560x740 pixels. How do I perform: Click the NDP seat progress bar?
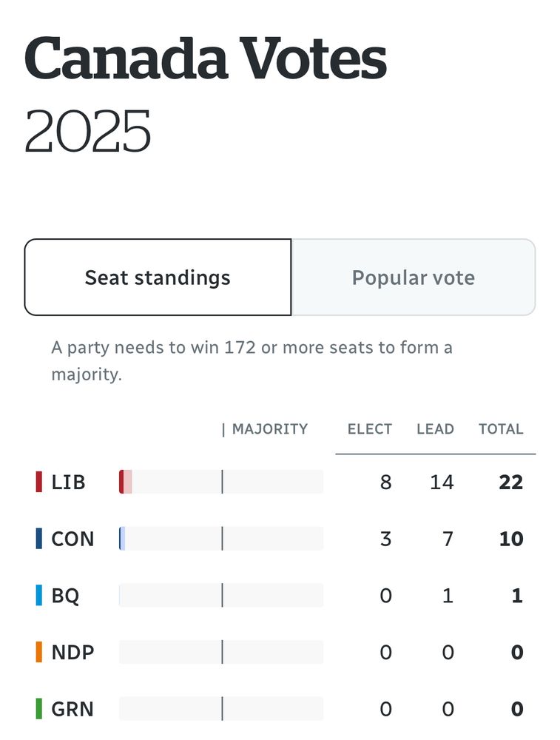point(221,652)
